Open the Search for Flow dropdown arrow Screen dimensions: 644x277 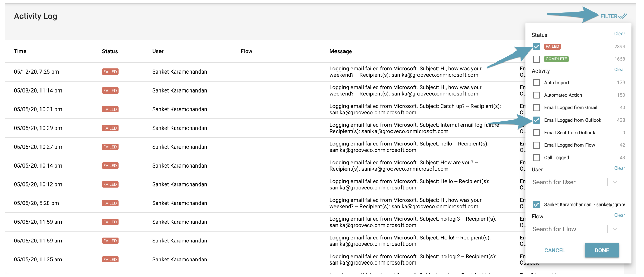[x=615, y=229]
